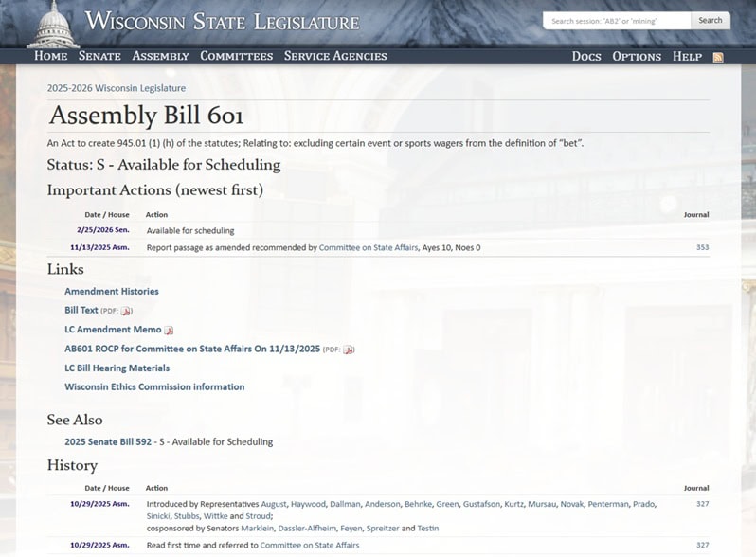Open the Home menu
756x557 pixels.
click(x=50, y=56)
